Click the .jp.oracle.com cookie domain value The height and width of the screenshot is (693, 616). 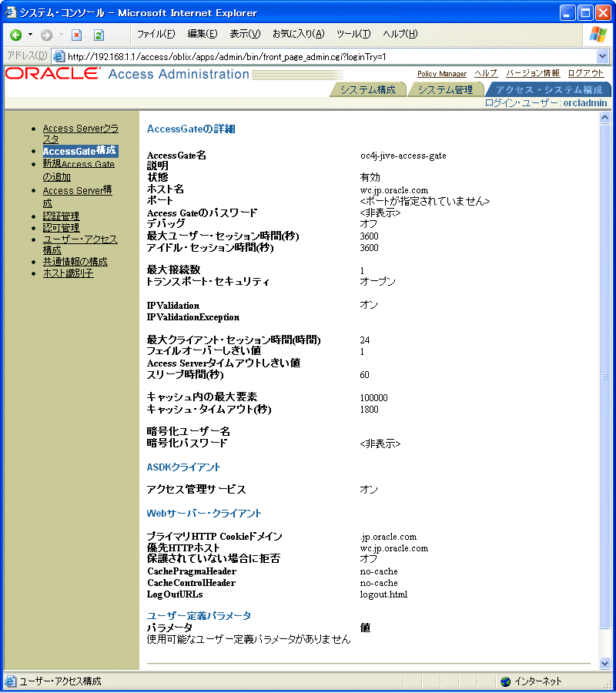point(388,537)
